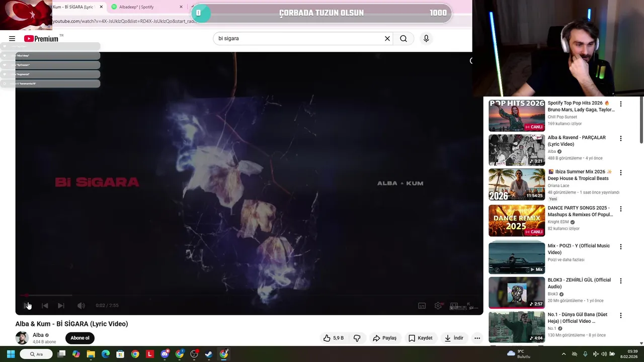Open 'No.1 - Dünya Gül Bana' title
Image resolution: width=644 pixels, height=362 pixels.
577,318
